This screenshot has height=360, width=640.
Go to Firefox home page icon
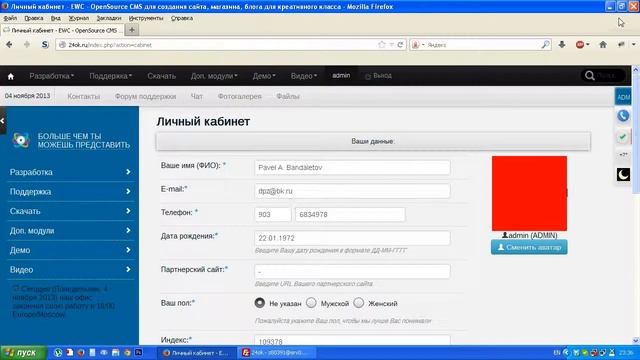click(x=603, y=44)
